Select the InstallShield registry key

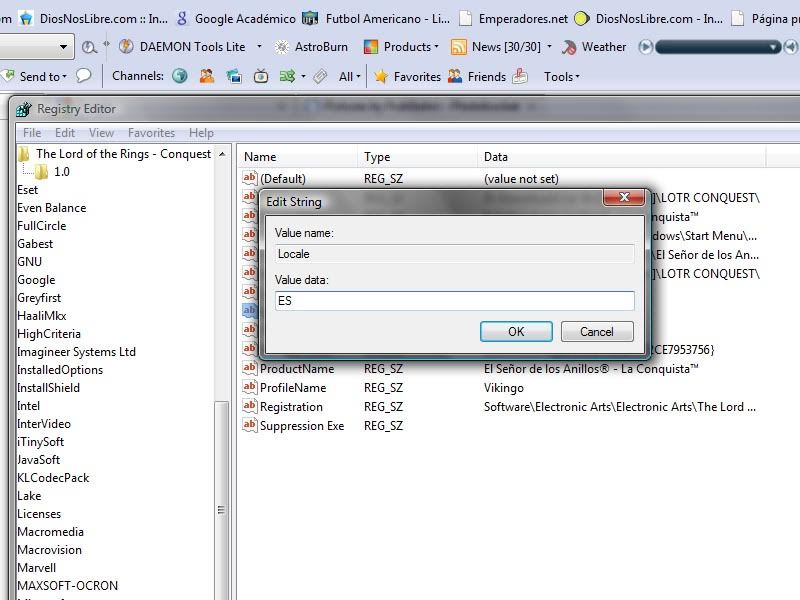click(x=48, y=388)
